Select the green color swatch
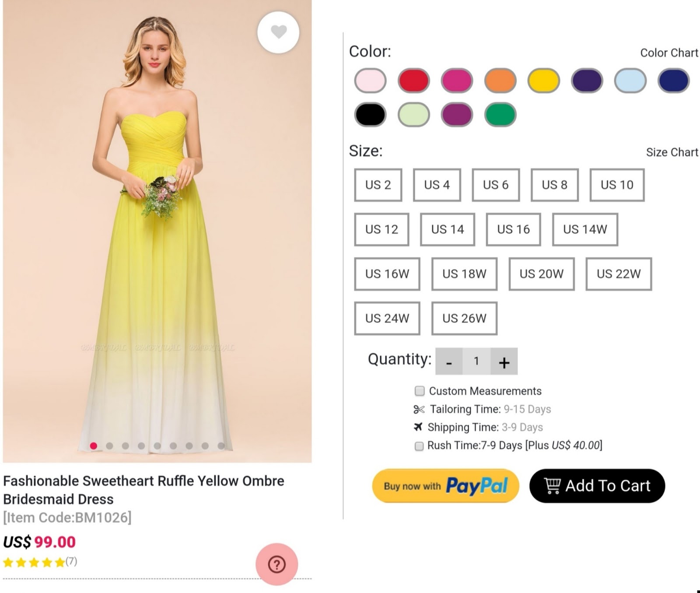The width and height of the screenshot is (700, 593). pos(500,115)
